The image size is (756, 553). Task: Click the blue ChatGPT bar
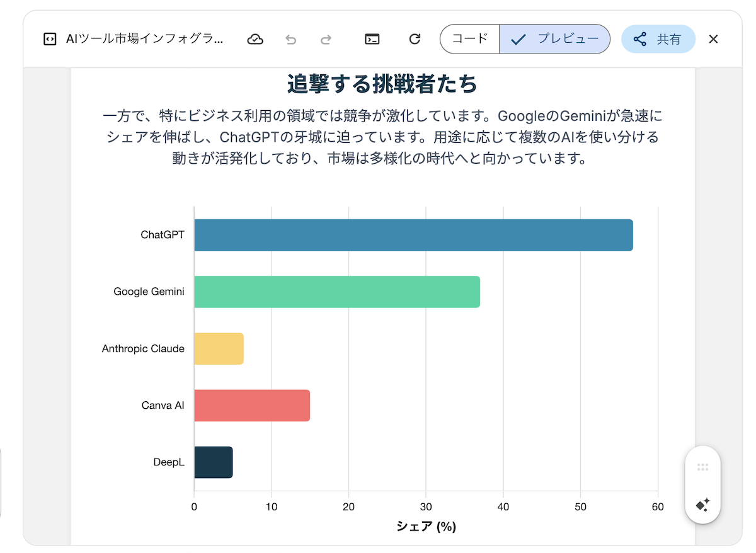coord(413,235)
